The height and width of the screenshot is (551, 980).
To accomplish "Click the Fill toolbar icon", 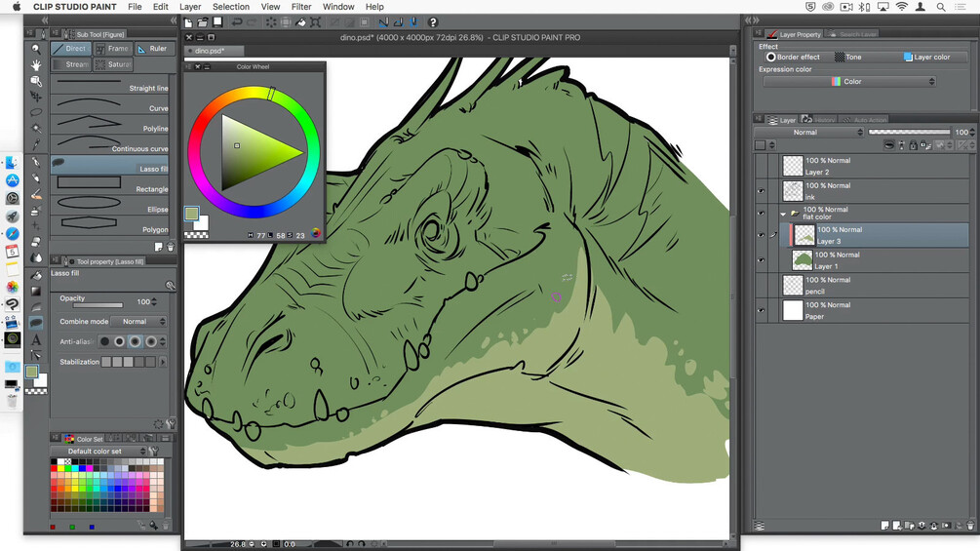I will (300, 22).
